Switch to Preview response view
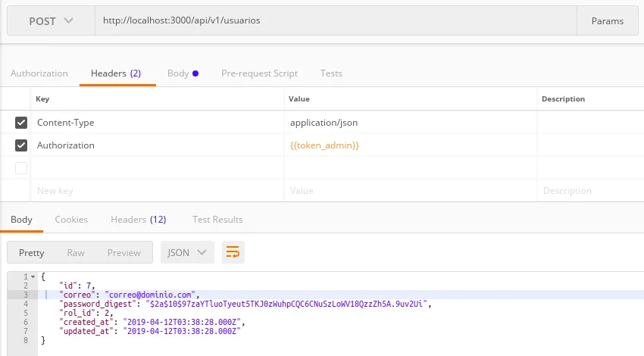 click(123, 252)
